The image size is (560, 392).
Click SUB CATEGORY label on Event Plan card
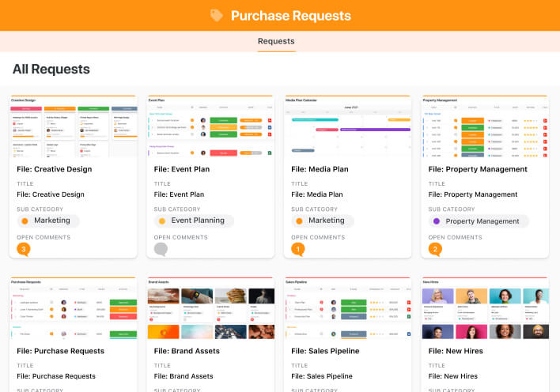pyautogui.click(x=177, y=209)
